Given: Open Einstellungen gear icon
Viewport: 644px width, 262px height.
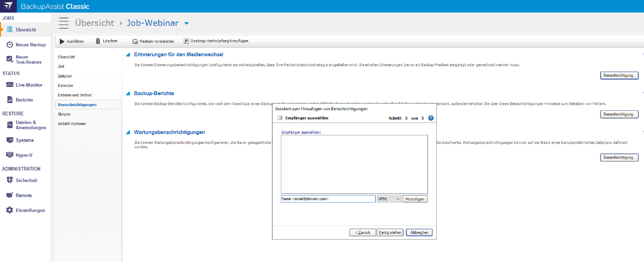Looking at the screenshot, I should click(x=10, y=210).
